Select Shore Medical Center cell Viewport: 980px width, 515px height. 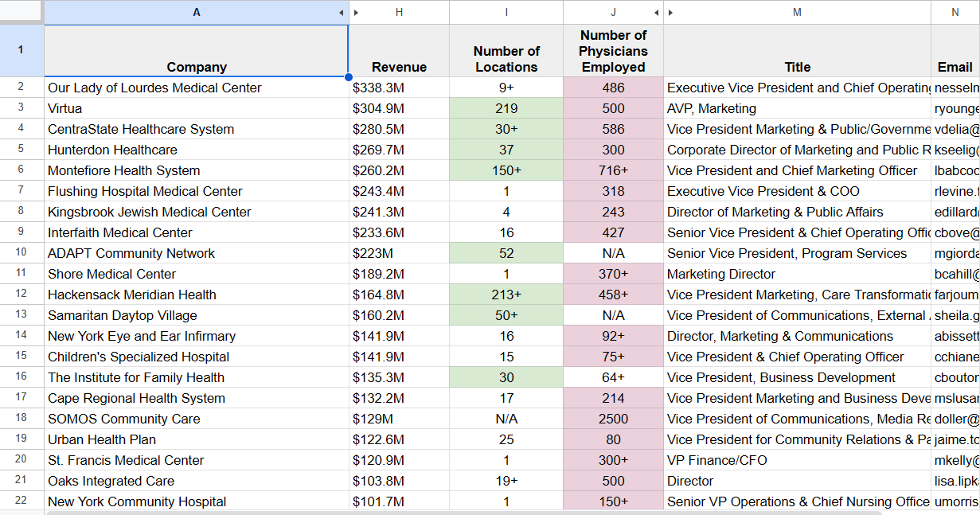click(x=197, y=274)
